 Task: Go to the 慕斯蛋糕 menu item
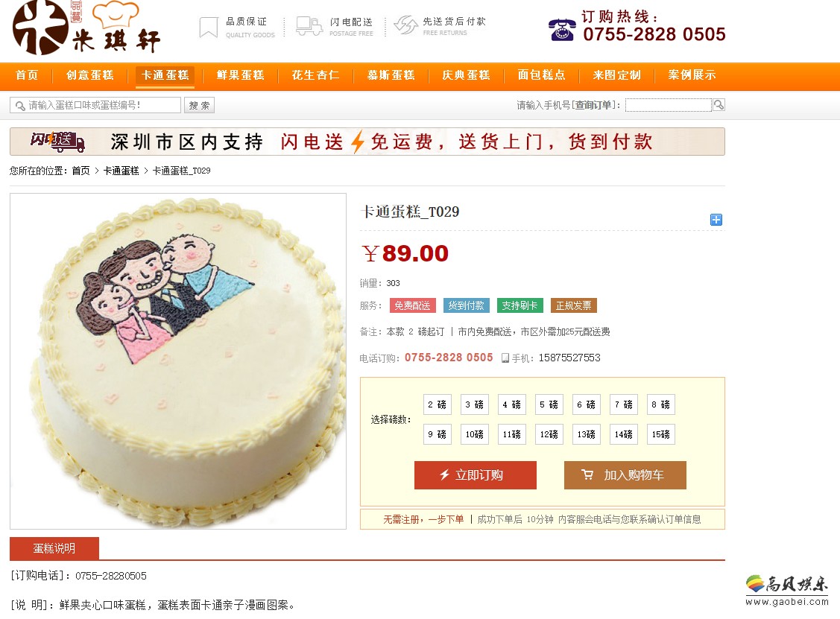[391, 75]
